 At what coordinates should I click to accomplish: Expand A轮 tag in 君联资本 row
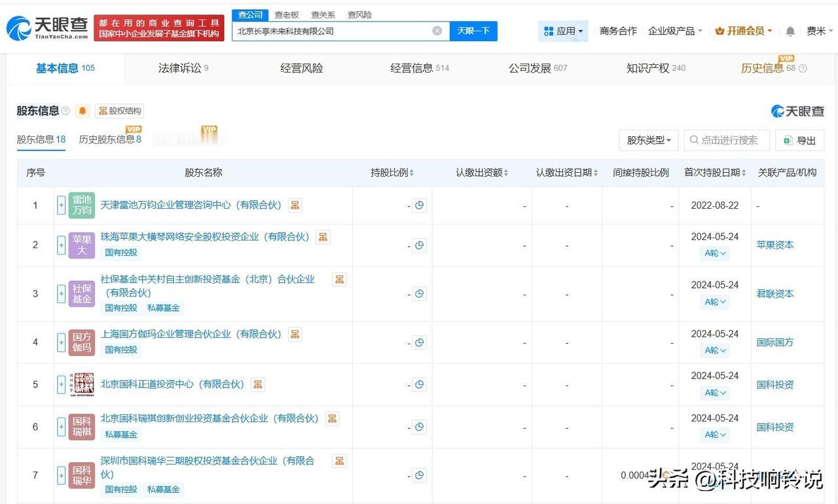point(715,302)
